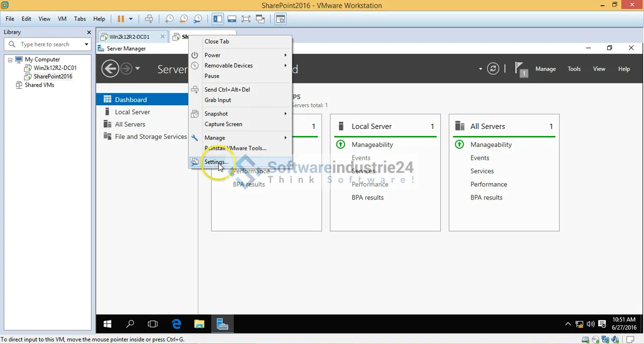Switch to the Win2k12R2-DC01 tab
This screenshot has height=344, width=644.
tap(129, 37)
